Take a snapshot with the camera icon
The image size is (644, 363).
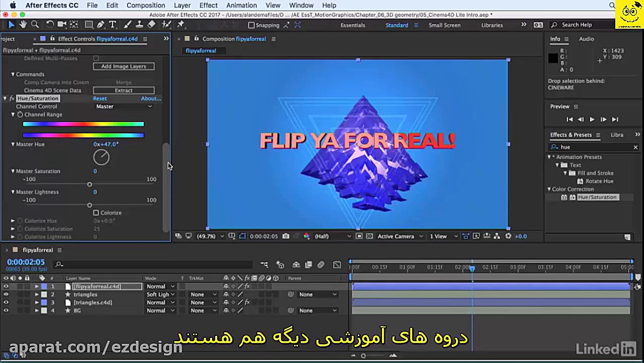pos(286,235)
